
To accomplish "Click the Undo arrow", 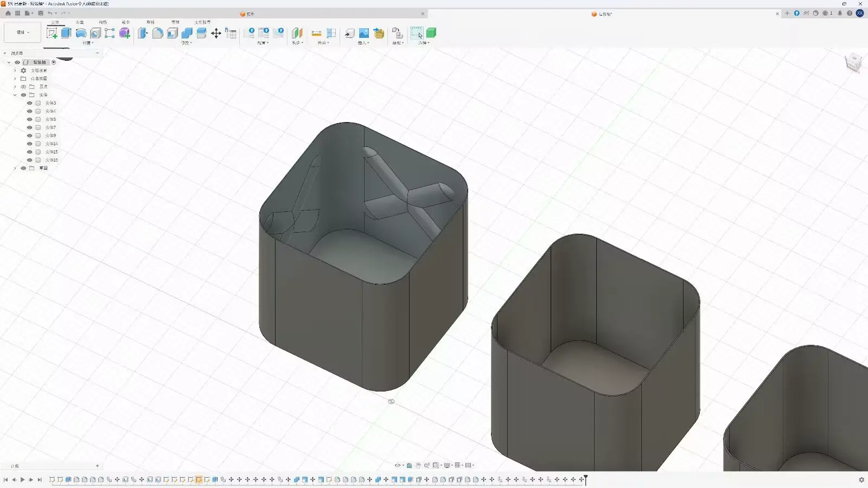I will pos(50,13).
